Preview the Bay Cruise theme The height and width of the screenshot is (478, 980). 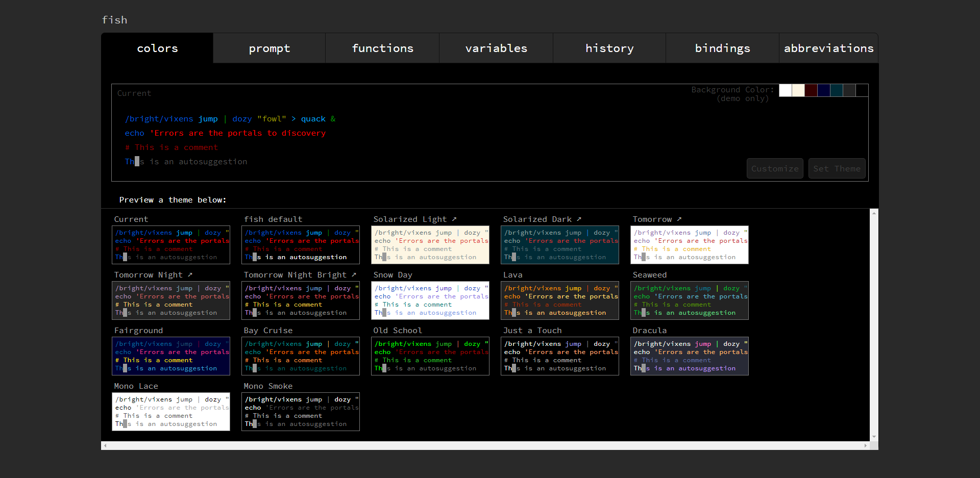point(301,356)
